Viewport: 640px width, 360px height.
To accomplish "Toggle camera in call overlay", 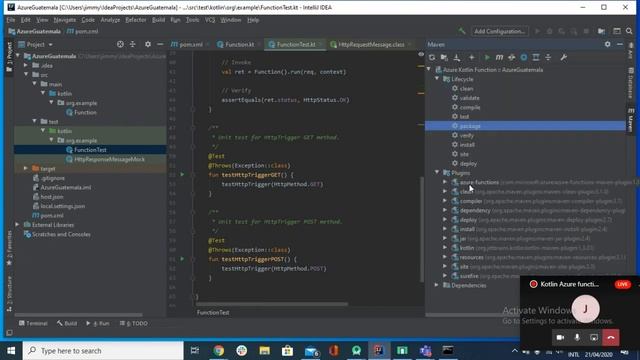I will pyautogui.click(x=560, y=338).
